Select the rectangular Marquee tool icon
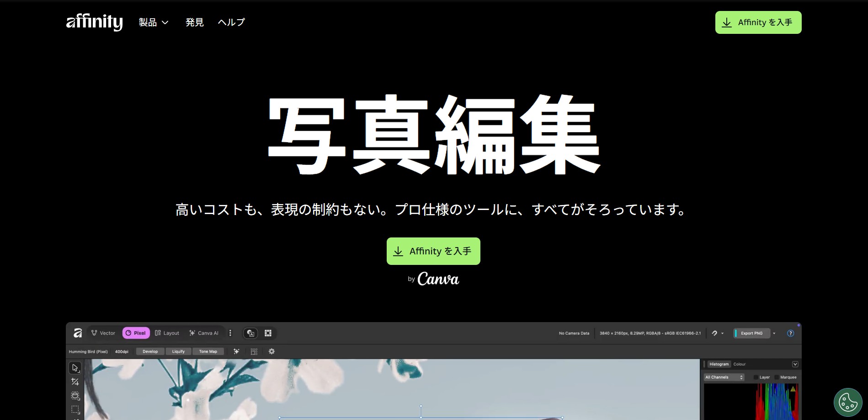 75,409
